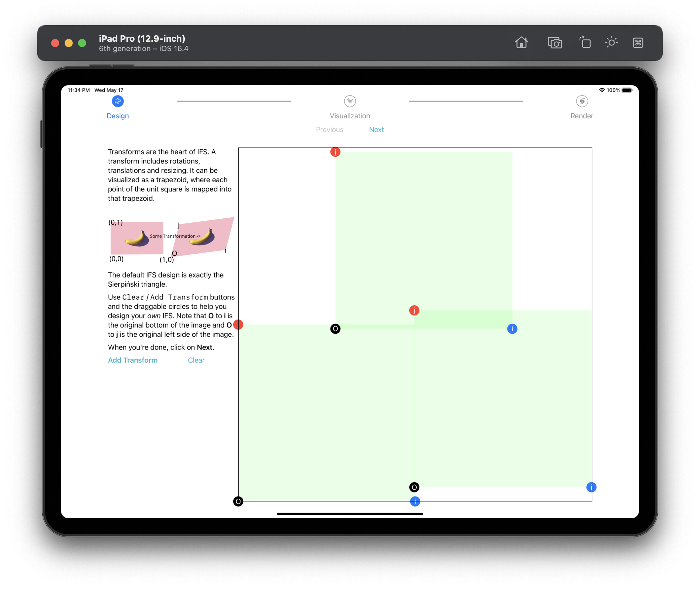Click the Design step icon

117,101
